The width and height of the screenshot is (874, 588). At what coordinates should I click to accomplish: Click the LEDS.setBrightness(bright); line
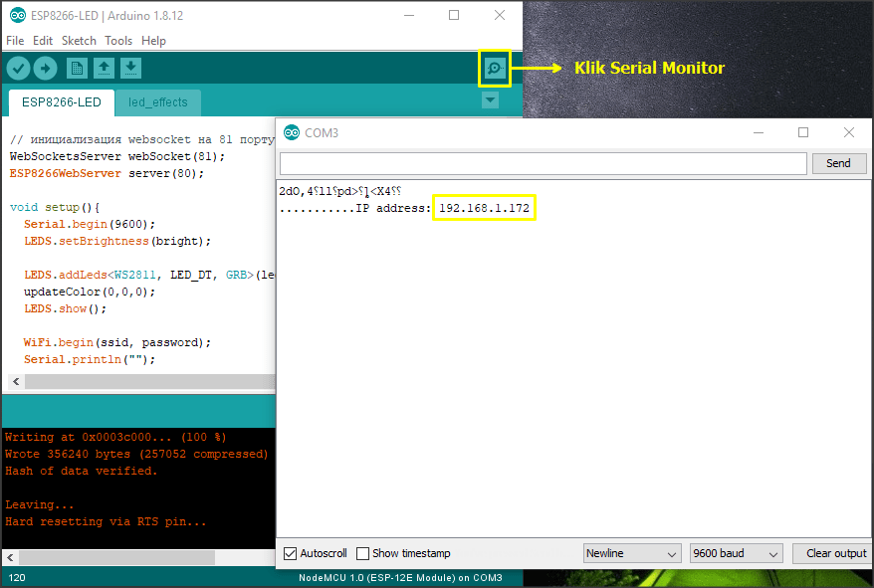tap(117, 241)
